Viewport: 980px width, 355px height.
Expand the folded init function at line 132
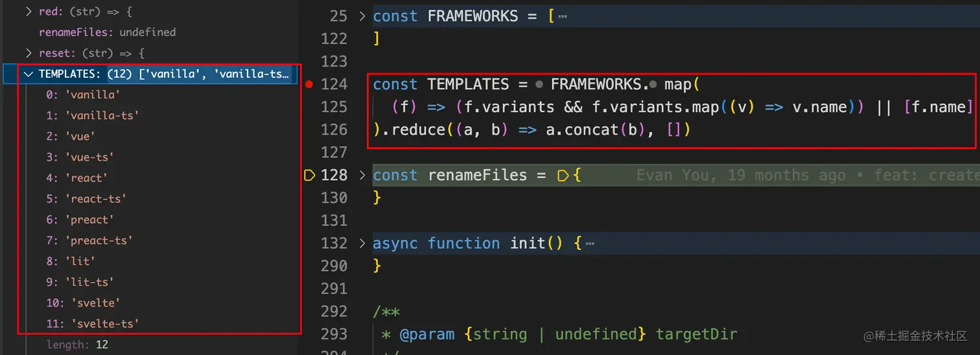pyautogui.click(x=362, y=243)
